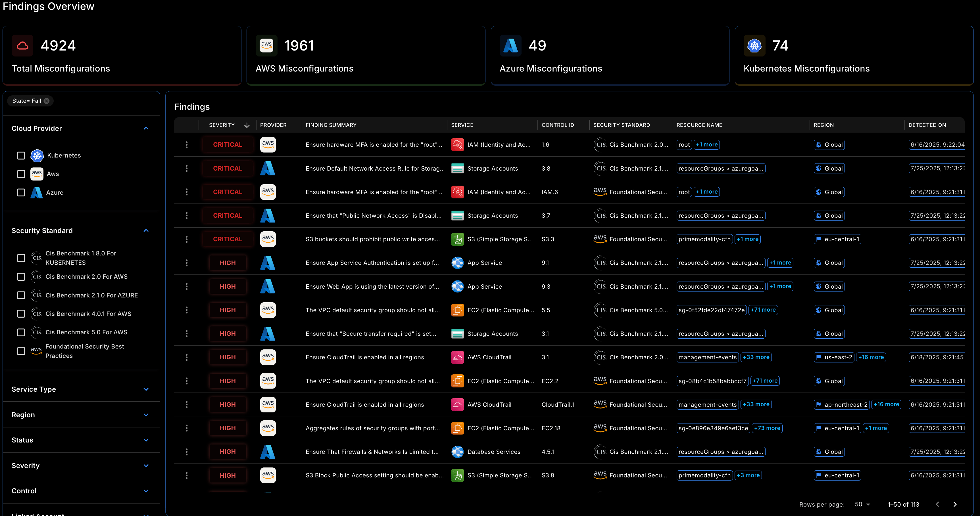Go to next page of findings
The height and width of the screenshot is (516, 980).
(955, 504)
